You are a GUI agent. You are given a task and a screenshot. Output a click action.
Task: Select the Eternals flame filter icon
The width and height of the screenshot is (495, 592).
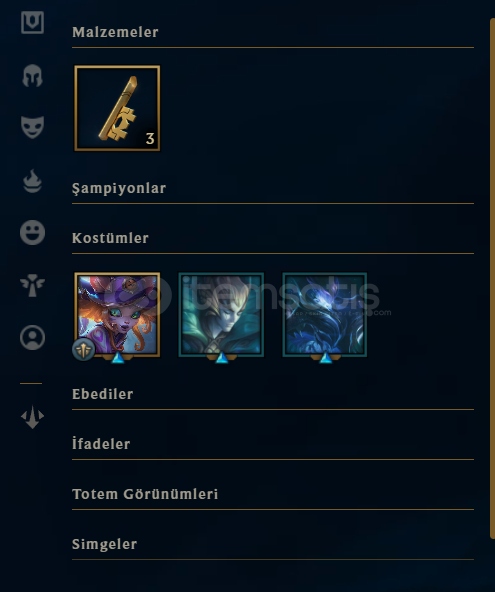32,181
